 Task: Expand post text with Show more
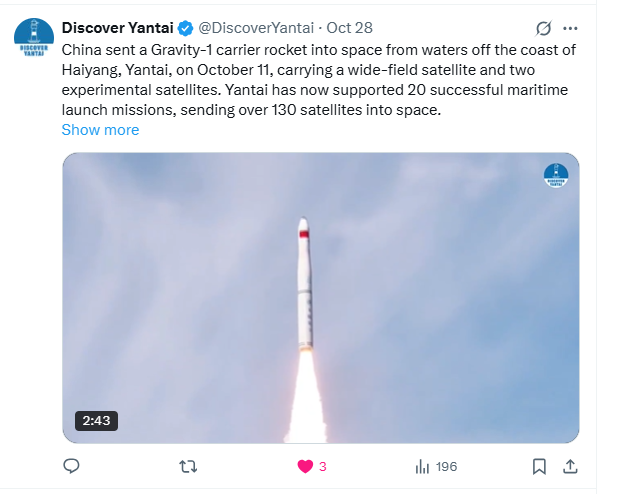point(100,130)
